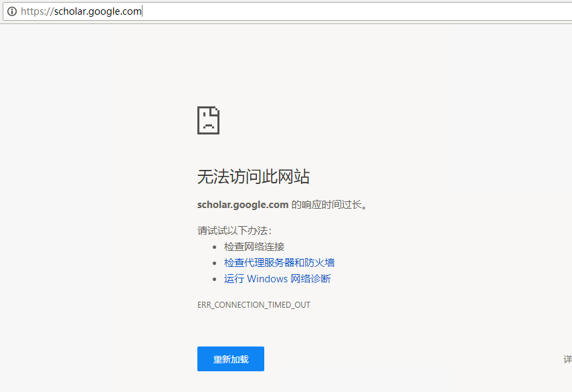Viewport: 572px width, 392px height.
Task: Click the 检查网络连接 suggestion text
Action: (254, 246)
